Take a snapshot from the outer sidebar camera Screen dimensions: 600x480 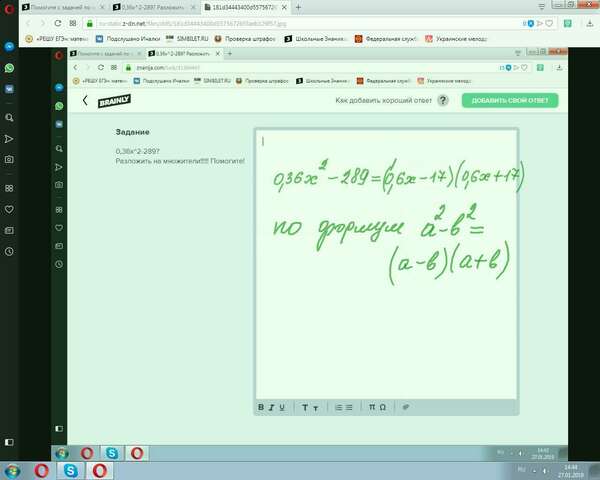9,159
